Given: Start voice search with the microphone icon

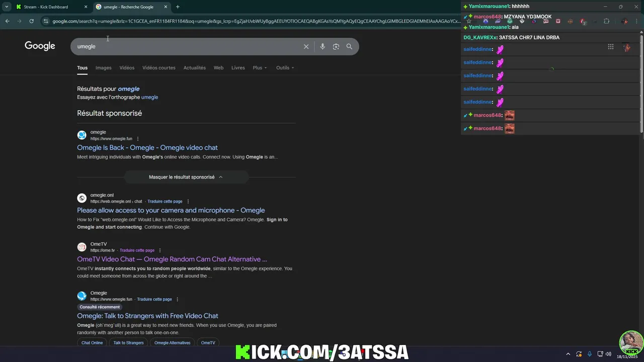Looking at the screenshot, I should click(323, 46).
